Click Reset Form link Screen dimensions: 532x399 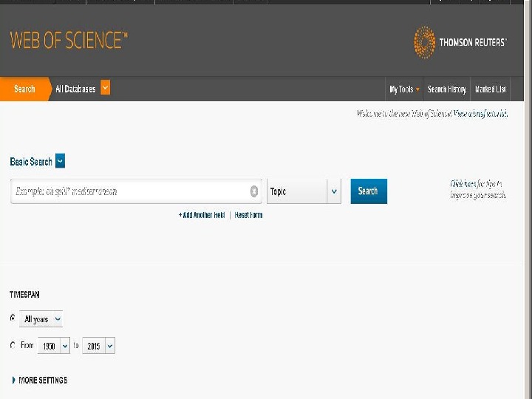(x=248, y=215)
